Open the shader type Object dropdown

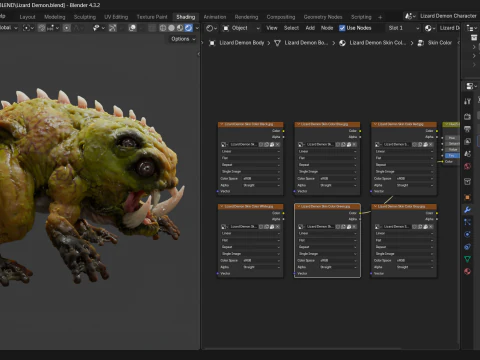241,28
